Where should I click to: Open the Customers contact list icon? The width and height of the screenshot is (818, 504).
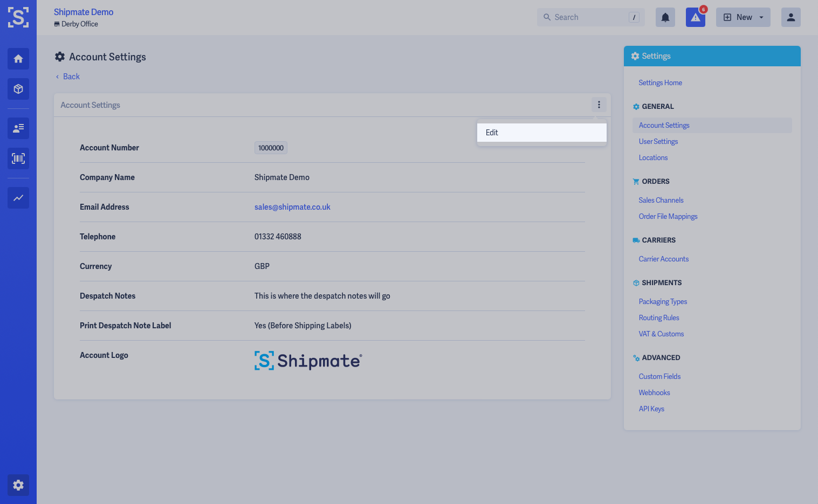coord(18,128)
